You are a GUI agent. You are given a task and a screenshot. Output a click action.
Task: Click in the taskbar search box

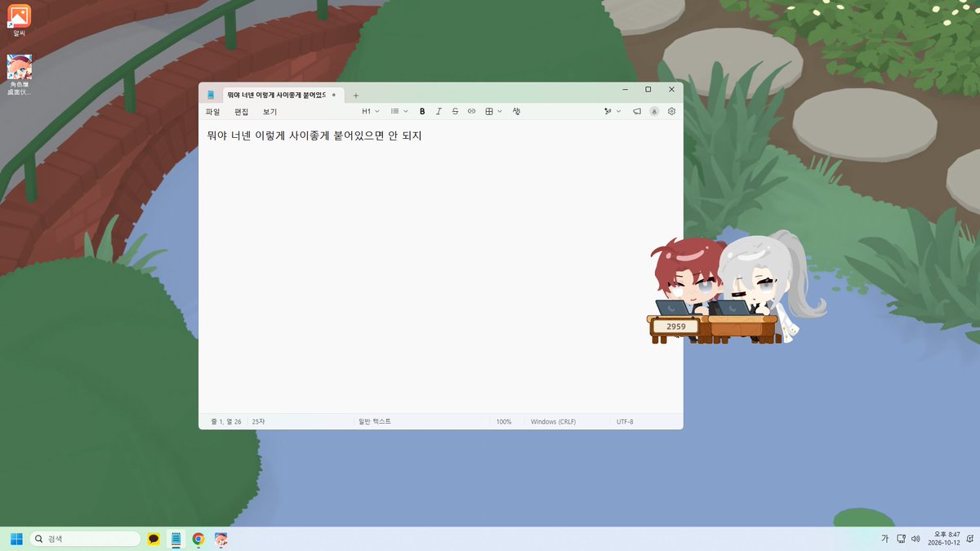tap(86, 539)
